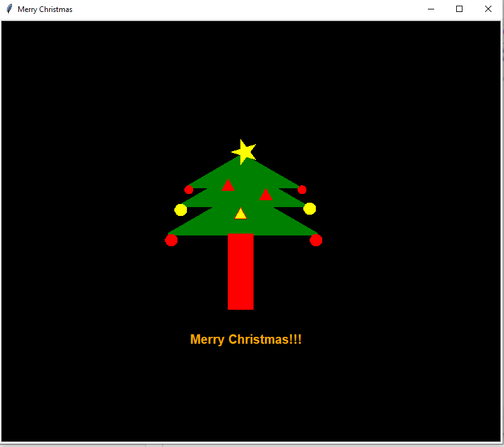Maximize the Merry Christmas window

click(x=459, y=9)
